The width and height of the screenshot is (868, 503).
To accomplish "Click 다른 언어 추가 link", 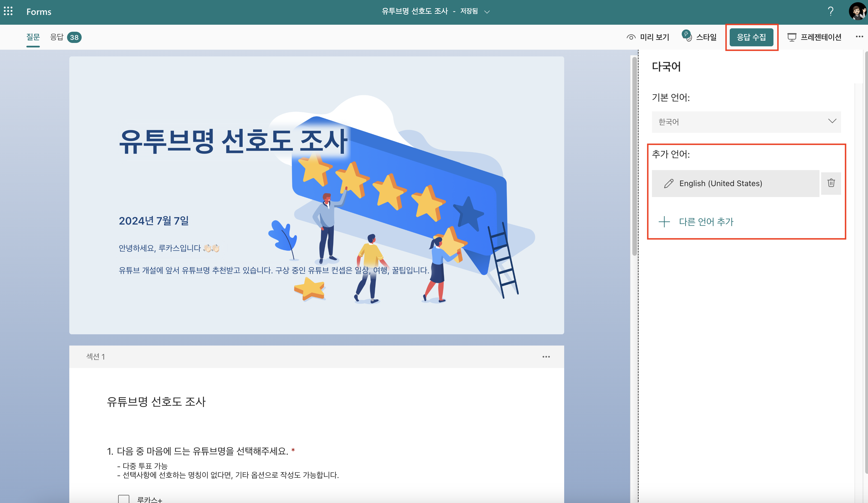I will 706,221.
